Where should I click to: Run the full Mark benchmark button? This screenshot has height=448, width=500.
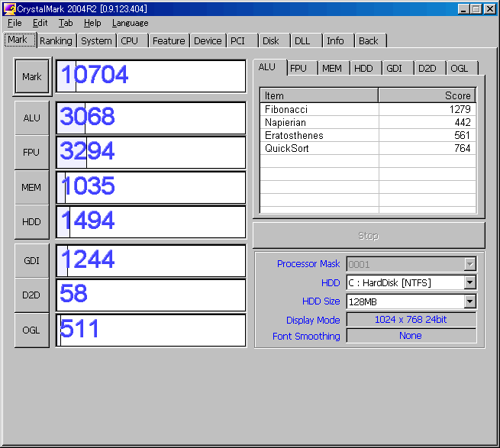[32, 77]
